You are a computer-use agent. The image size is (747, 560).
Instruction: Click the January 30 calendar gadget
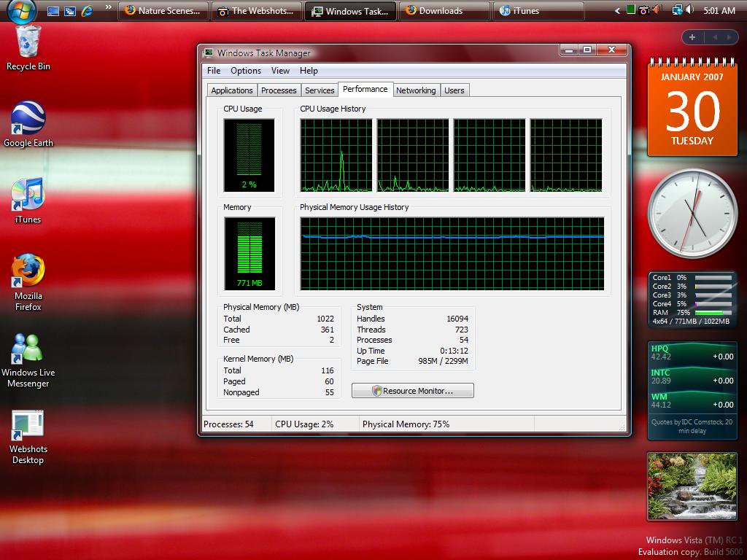click(x=692, y=107)
